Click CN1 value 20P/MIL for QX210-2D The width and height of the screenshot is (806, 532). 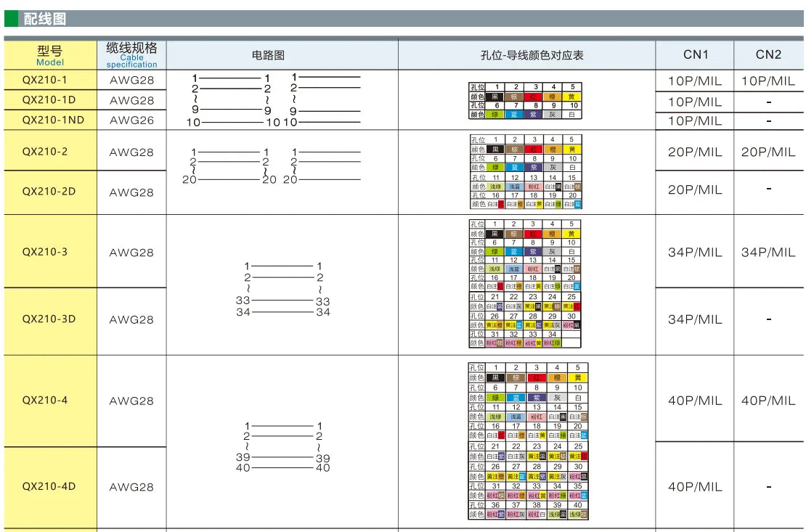(x=695, y=189)
